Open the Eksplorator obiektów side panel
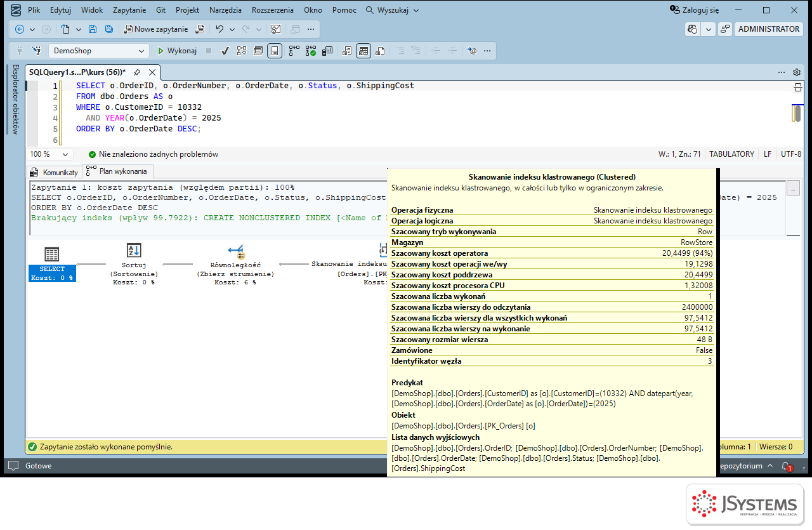812x530 pixels. coord(15,99)
